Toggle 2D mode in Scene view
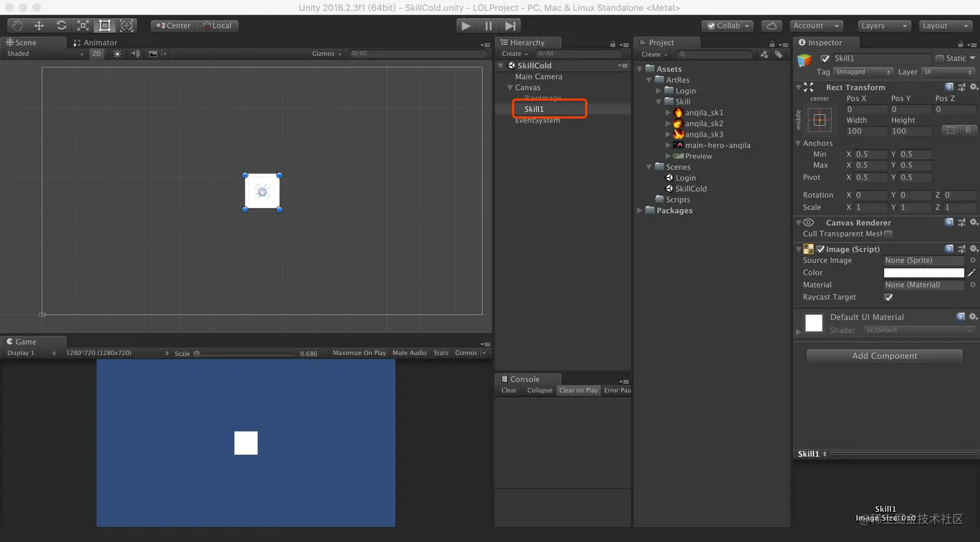The width and height of the screenshot is (980, 542). coord(97,54)
